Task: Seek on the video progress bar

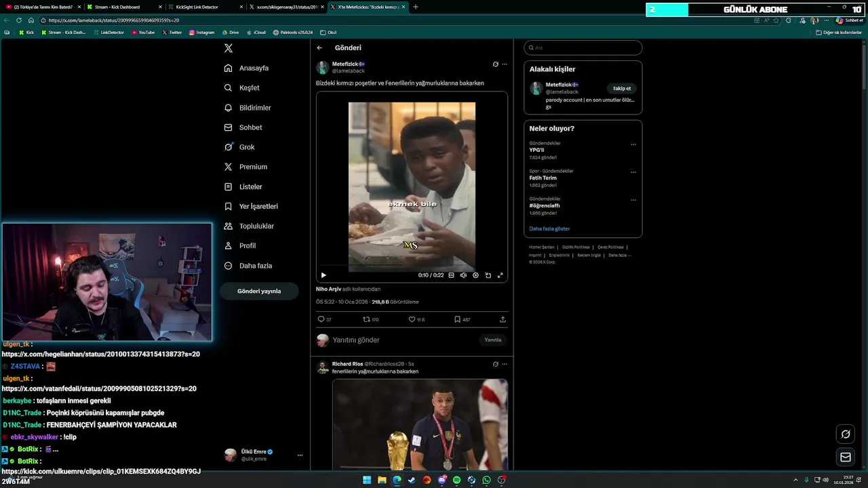Action: coord(412,266)
